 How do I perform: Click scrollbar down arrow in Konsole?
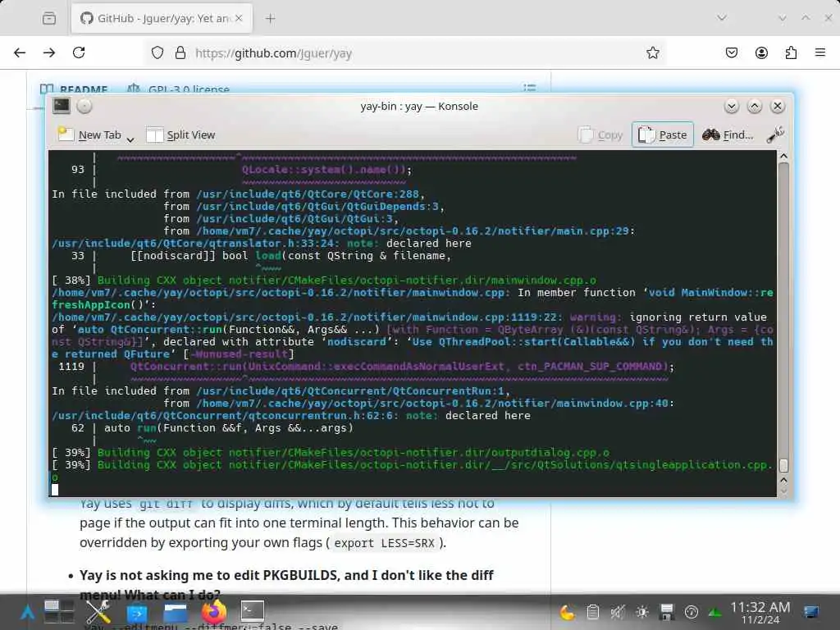tap(783, 491)
